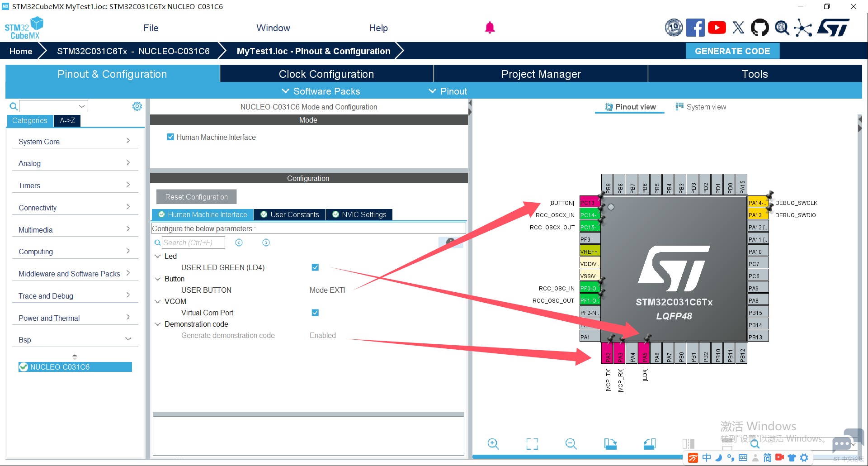Open the IME settings gear icon

[804, 458]
